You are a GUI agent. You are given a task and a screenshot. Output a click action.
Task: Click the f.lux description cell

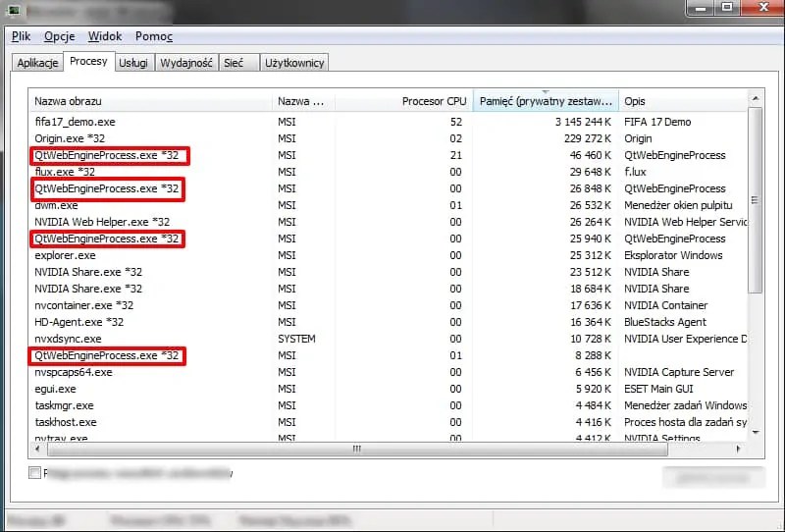(x=635, y=172)
